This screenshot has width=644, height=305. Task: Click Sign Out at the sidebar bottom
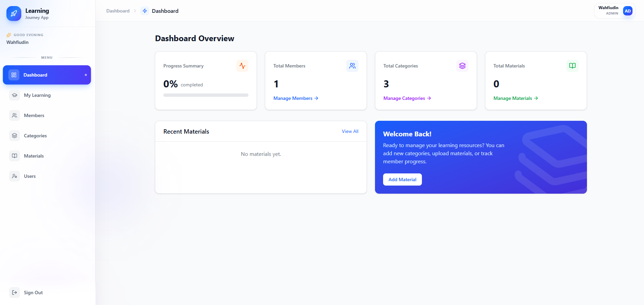pos(47,293)
